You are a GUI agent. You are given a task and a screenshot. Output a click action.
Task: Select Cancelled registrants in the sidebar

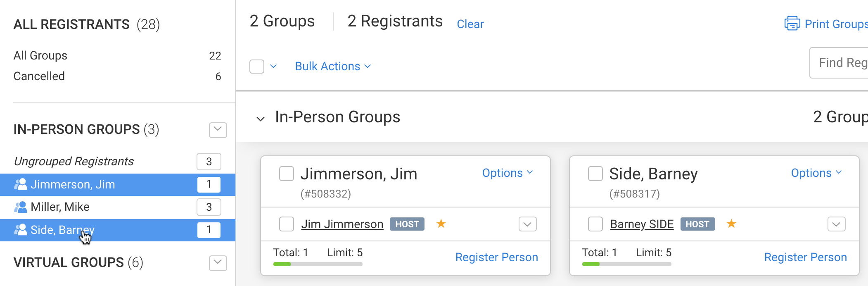39,76
